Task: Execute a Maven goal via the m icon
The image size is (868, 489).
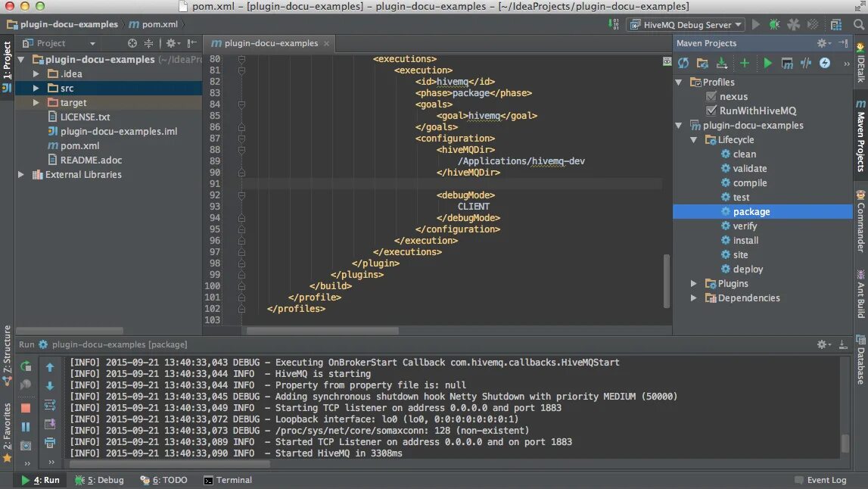Action: click(x=787, y=63)
